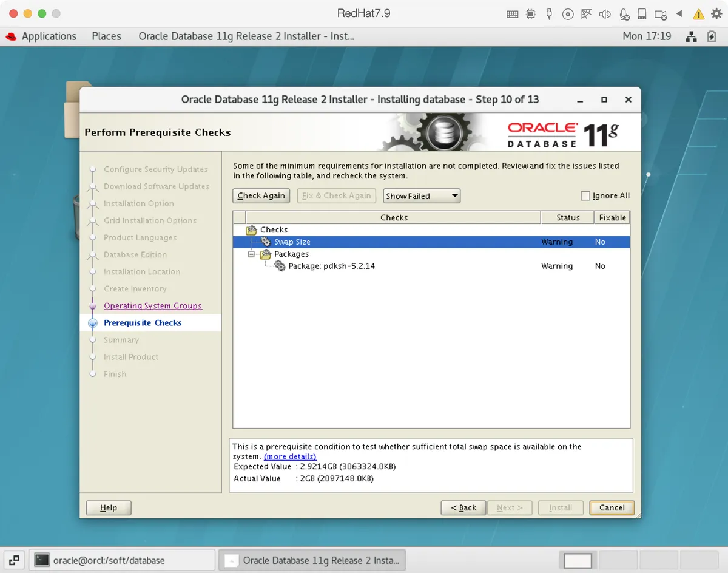
Task: Enable the Ignore All checkbox
Action: pyautogui.click(x=585, y=195)
